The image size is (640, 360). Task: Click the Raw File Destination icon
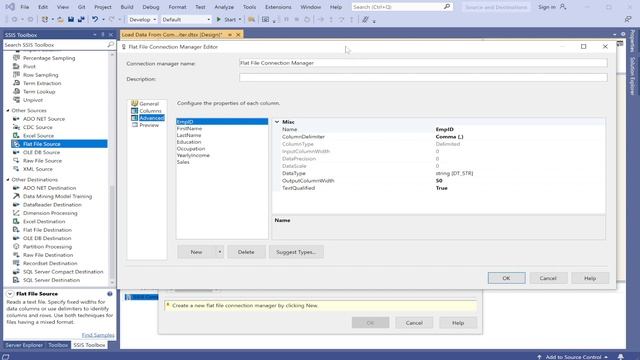point(16,255)
